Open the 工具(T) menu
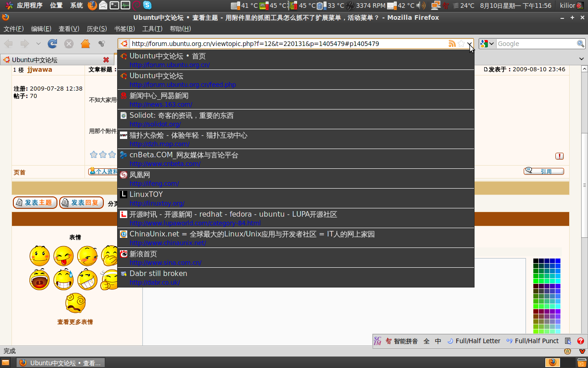Screen dimensions: 588x368 [152, 29]
